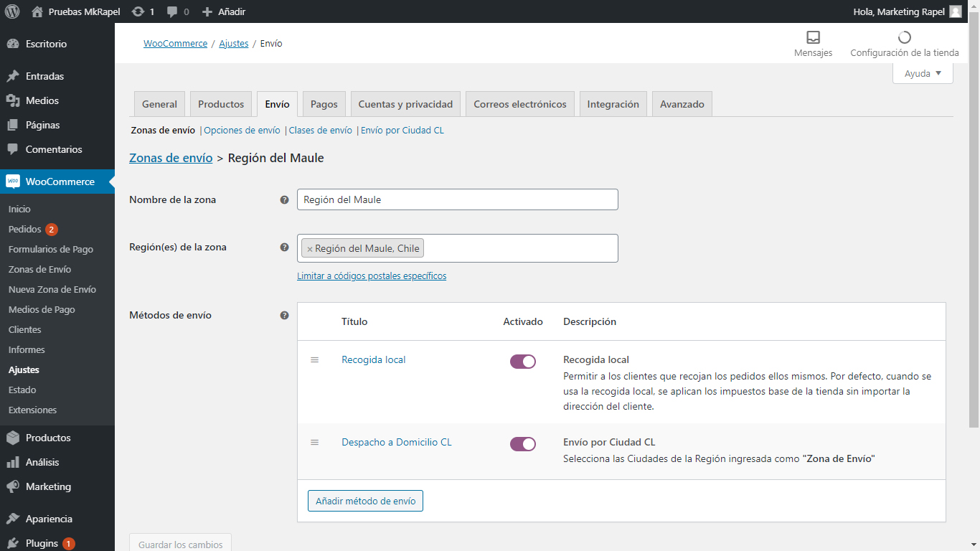The image size is (980, 551).
Task: Click the Nombre de la zona text field
Action: [x=458, y=199]
